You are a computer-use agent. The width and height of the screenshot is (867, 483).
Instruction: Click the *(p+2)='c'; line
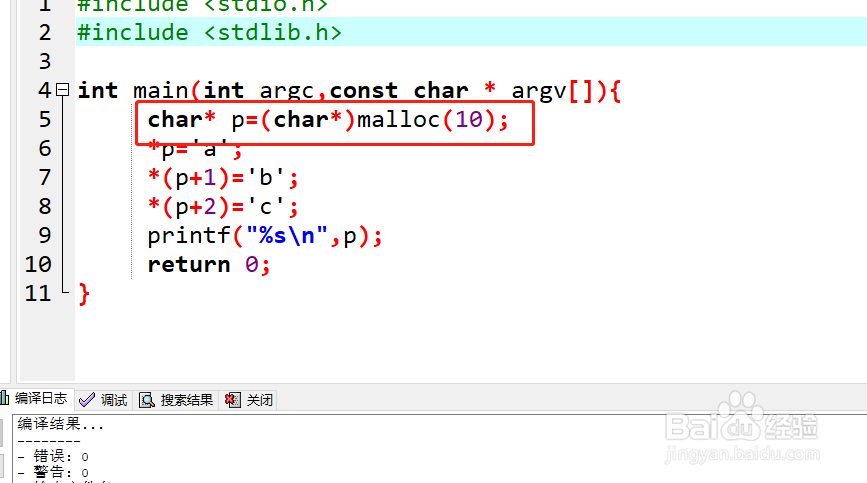pos(223,207)
